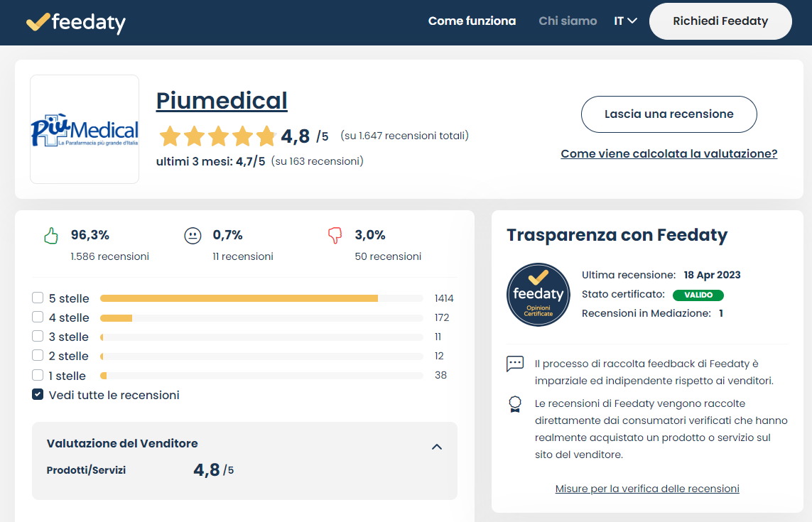Enable the 3 stelle filter checkbox
812x522 pixels.
[37, 336]
